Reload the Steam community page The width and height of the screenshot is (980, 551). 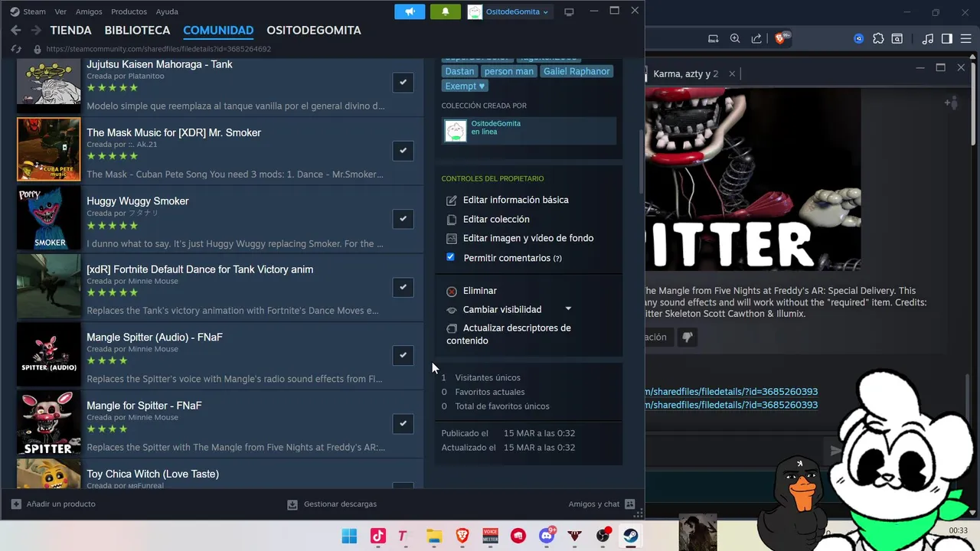[15, 49]
